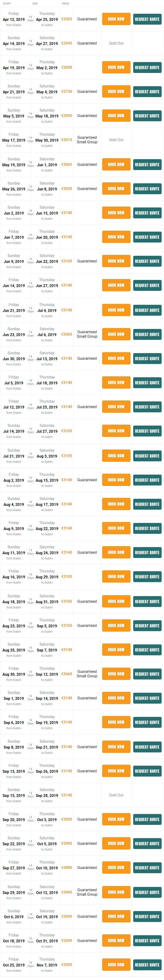Click Sold Out label for Sep 15, 2019
The height and width of the screenshot is (980, 164).
click(116, 795)
